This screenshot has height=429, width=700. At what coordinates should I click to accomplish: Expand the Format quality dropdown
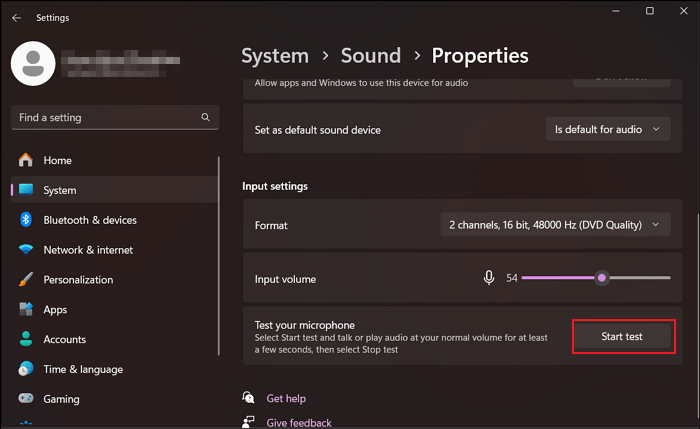tap(555, 225)
